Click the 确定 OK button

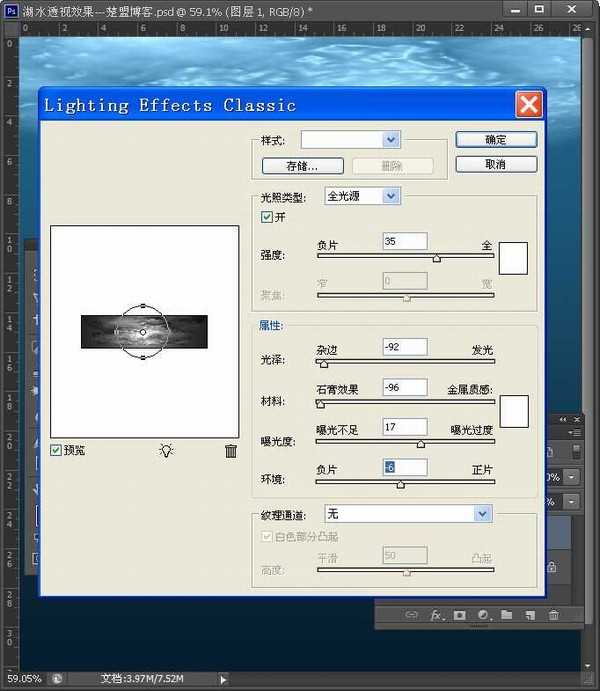click(496, 140)
